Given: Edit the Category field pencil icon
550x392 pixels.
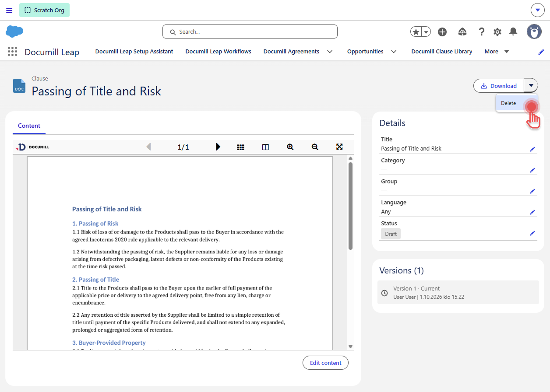Looking at the screenshot, I should 532,170.
